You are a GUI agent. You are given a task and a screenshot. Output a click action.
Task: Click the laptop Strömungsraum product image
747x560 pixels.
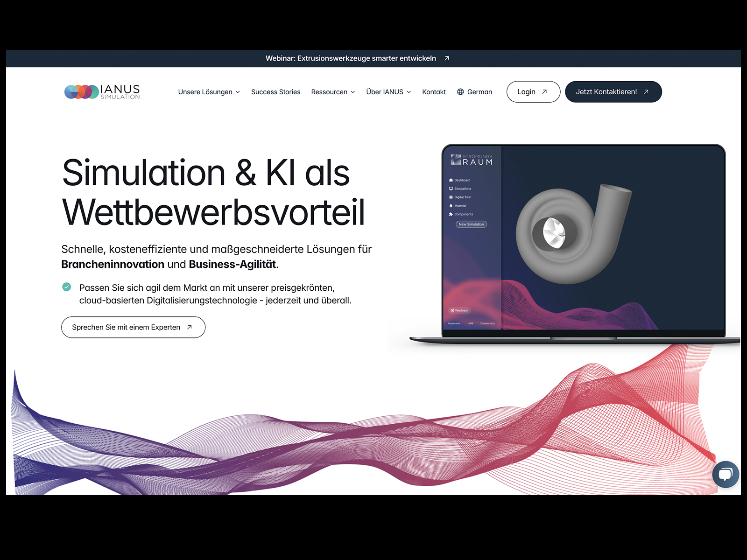tap(575, 244)
